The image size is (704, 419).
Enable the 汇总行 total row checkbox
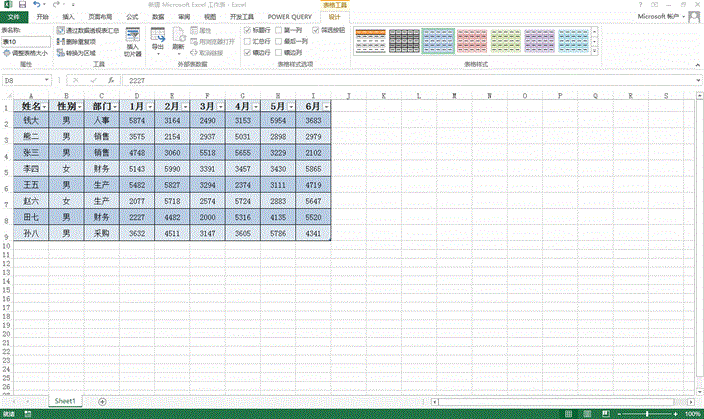[x=249, y=41]
